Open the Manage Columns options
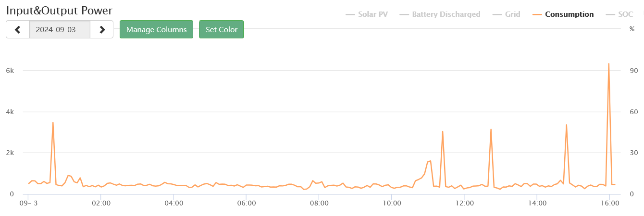The image size is (644, 216). point(156,29)
